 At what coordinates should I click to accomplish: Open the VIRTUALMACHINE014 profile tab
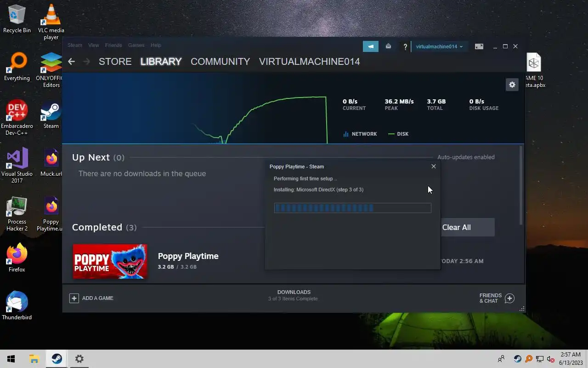pyautogui.click(x=310, y=61)
